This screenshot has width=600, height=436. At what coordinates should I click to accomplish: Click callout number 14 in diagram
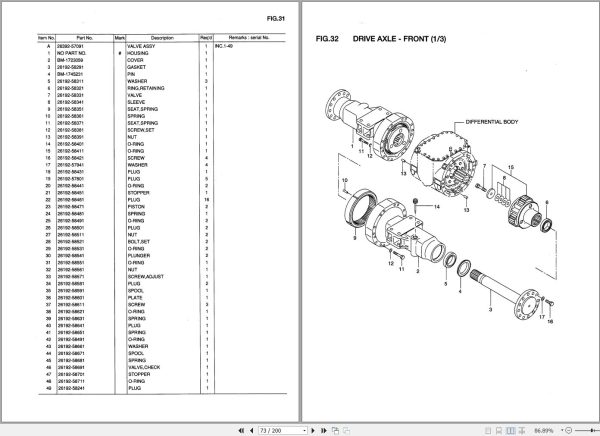[437, 207]
